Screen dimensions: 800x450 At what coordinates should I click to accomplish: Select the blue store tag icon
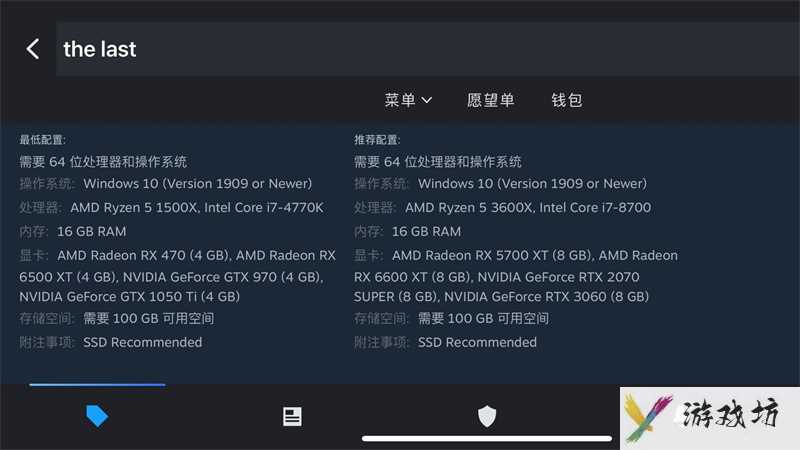(97, 416)
